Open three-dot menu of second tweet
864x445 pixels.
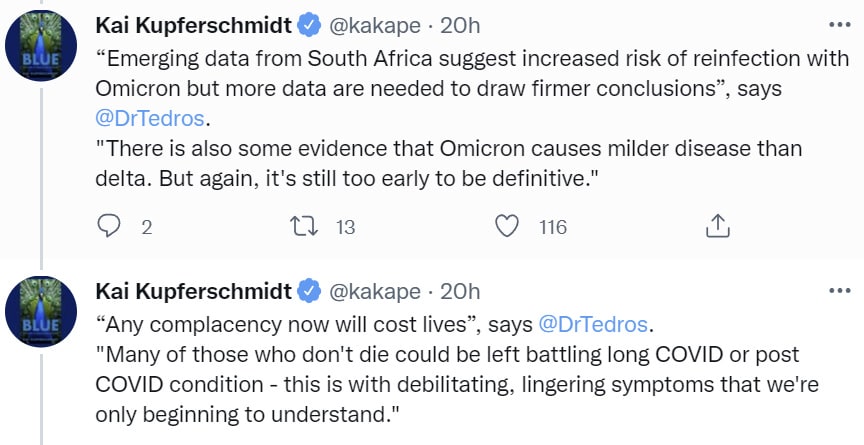pos(840,291)
